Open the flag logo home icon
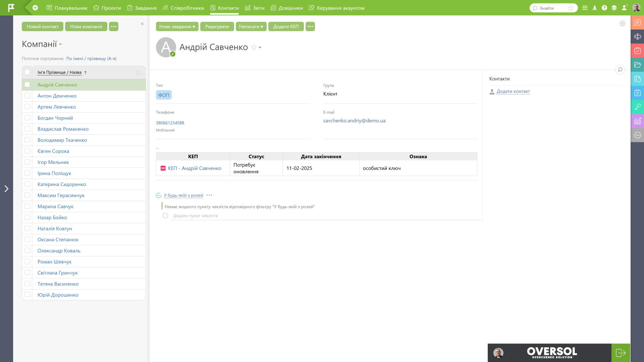Viewport: 644px width, 362px height. pos(11,8)
